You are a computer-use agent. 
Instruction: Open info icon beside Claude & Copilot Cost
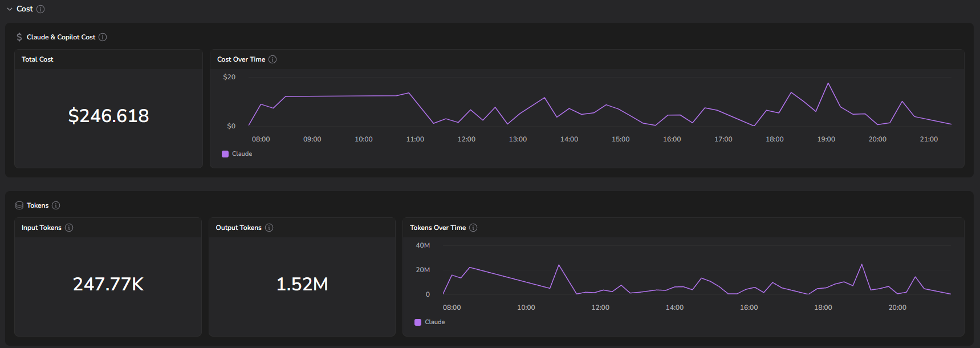[x=103, y=37]
